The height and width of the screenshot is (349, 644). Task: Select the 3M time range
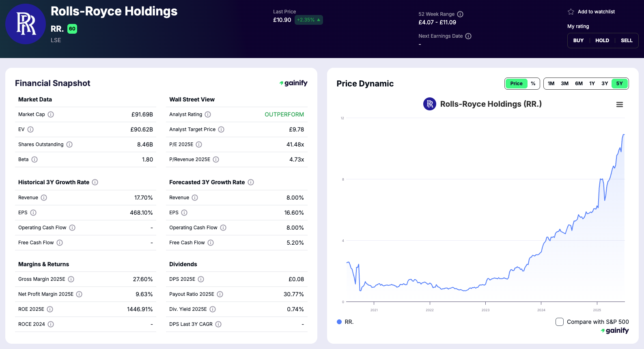565,84
